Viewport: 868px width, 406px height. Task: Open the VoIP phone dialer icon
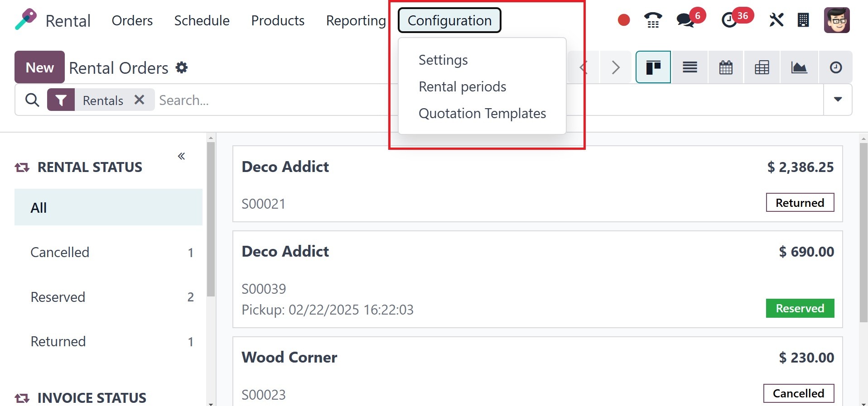pos(653,20)
